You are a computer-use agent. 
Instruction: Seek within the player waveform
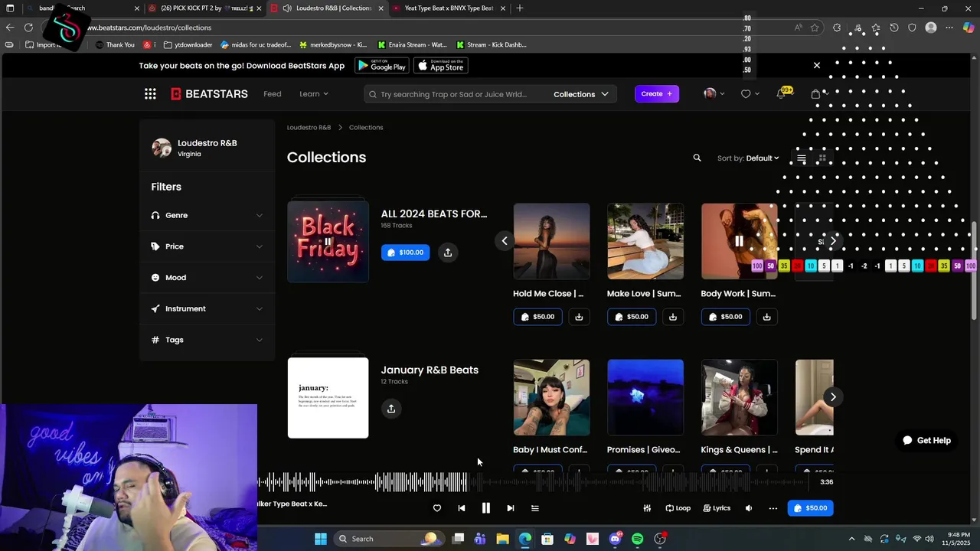pyautogui.click(x=532, y=482)
